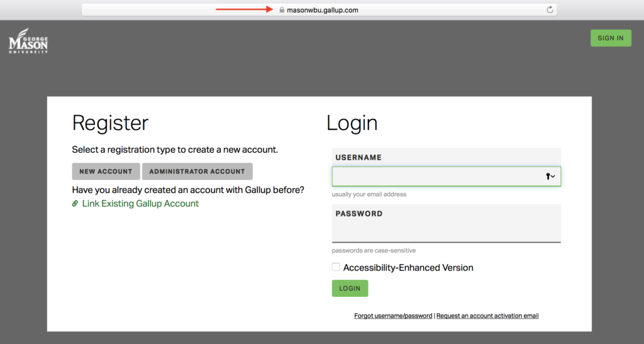Click the PASSWORD field label
This screenshot has height=344, width=644.
coord(358,214)
